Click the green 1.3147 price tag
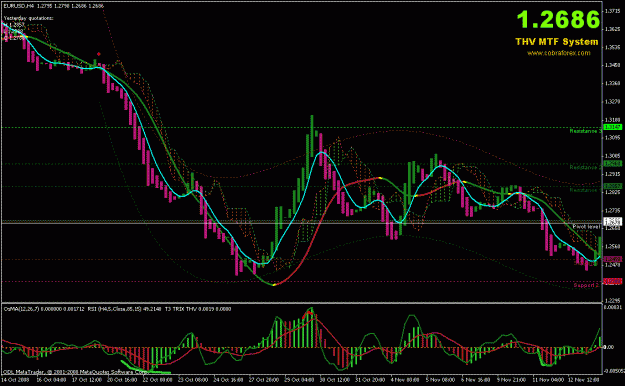The height and width of the screenshot is (386, 625). 613,127
